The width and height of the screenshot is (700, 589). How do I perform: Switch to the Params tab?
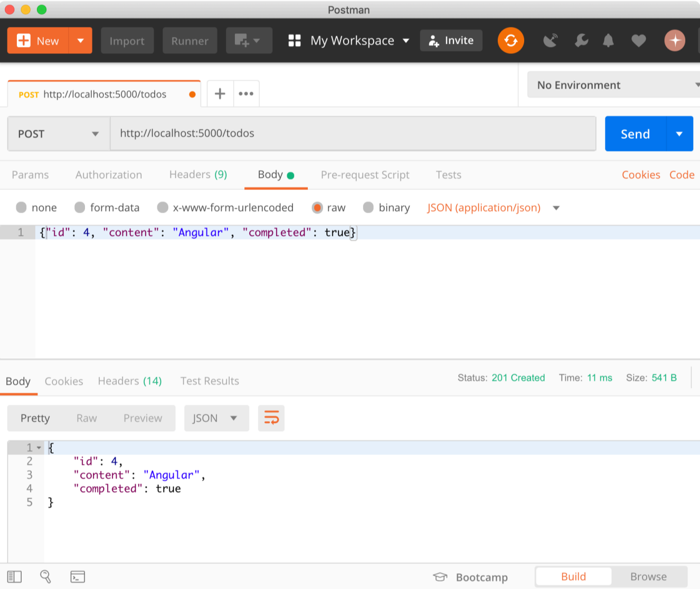(x=30, y=175)
